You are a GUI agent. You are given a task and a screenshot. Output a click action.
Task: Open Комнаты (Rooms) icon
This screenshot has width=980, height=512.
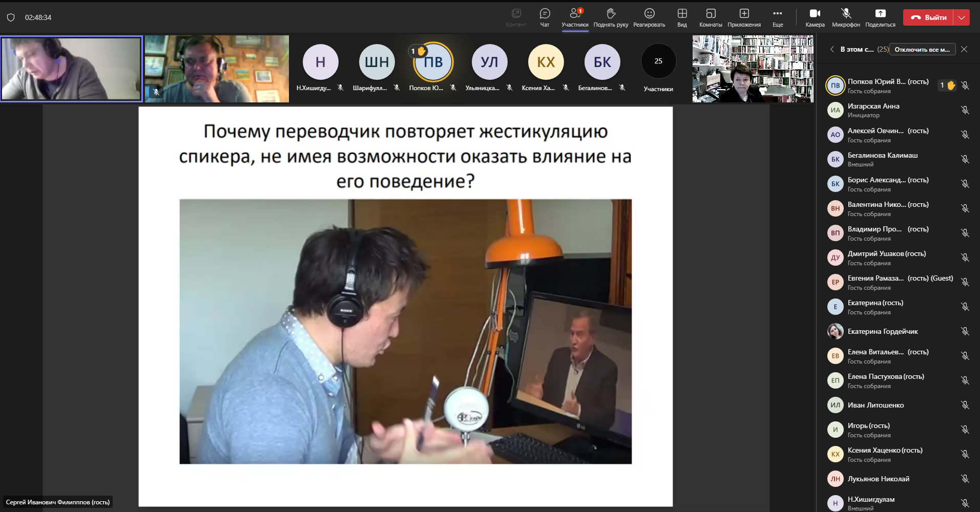[711, 14]
